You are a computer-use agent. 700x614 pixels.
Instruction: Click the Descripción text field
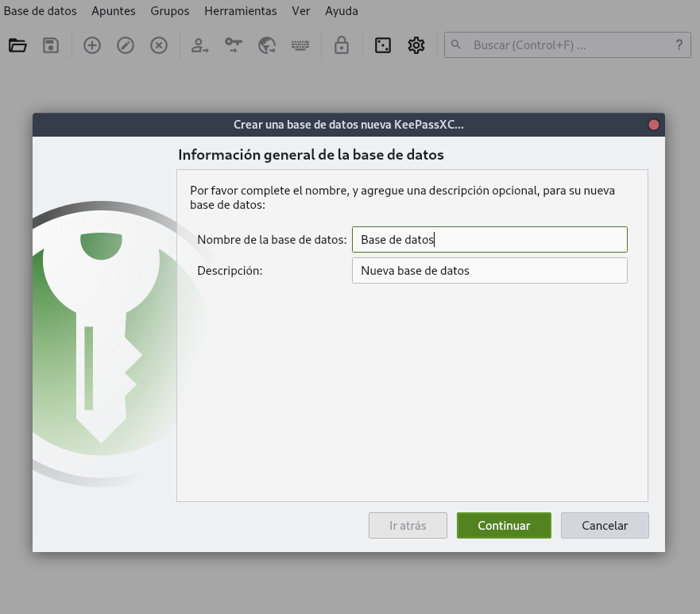click(489, 271)
